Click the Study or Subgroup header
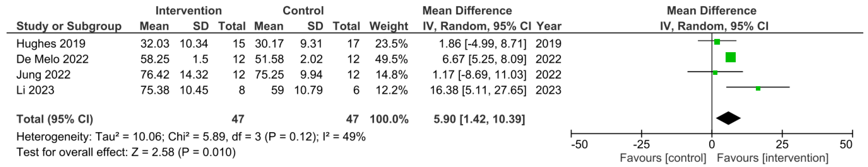 pyautogui.click(x=69, y=26)
